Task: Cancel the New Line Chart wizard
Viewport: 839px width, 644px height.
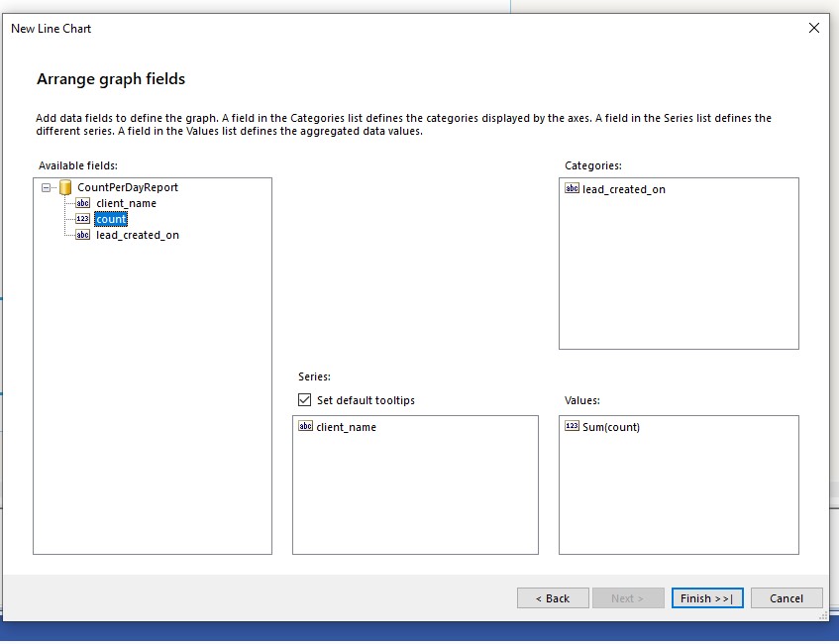Action: (x=787, y=598)
